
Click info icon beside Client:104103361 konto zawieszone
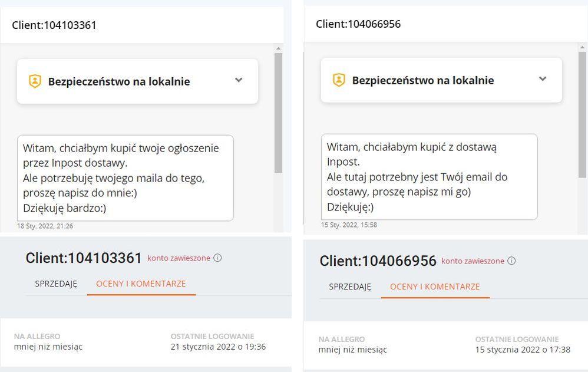(217, 258)
